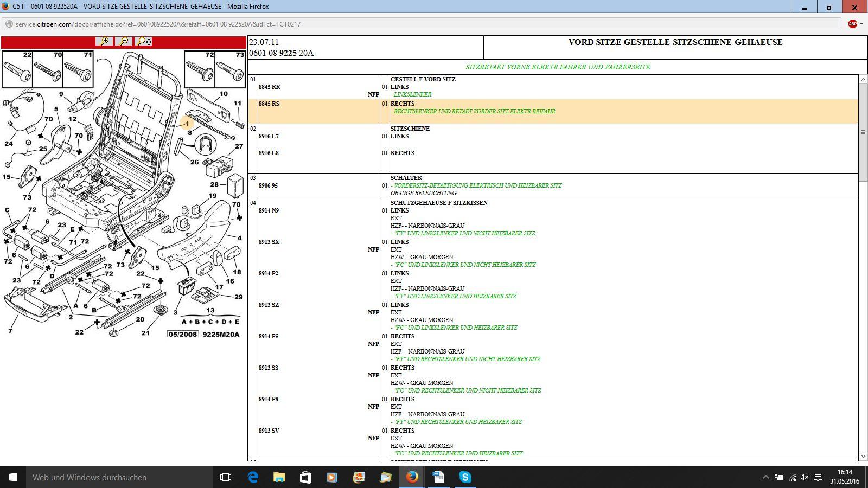Open the Adblock Plus ABP icon
Image resolution: width=868 pixels, height=488 pixels.
[852, 24]
